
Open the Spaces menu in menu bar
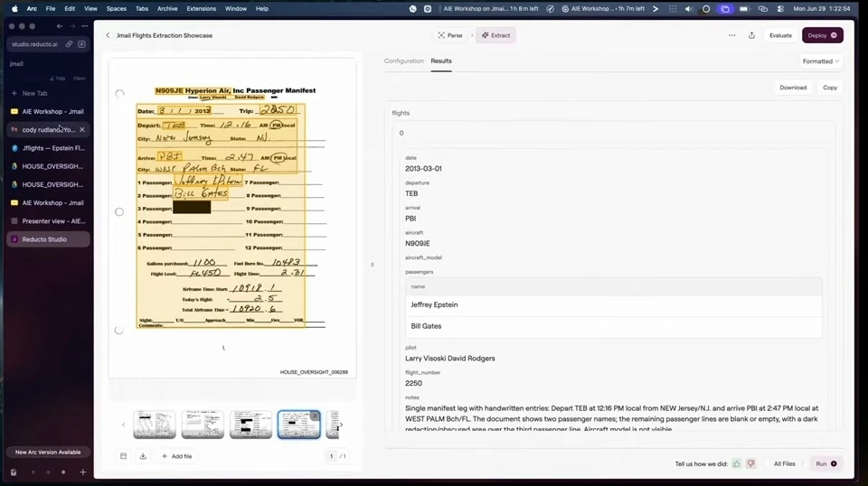(117, 9)
